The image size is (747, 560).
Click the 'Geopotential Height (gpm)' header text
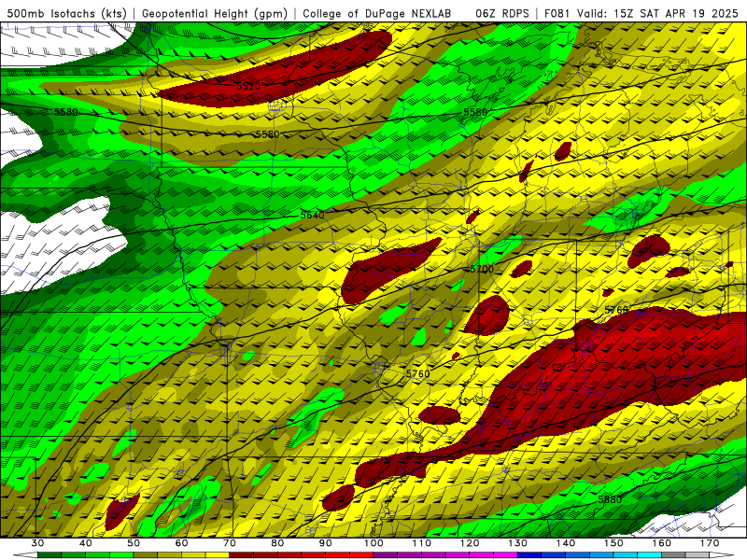(x=215, y=14)
